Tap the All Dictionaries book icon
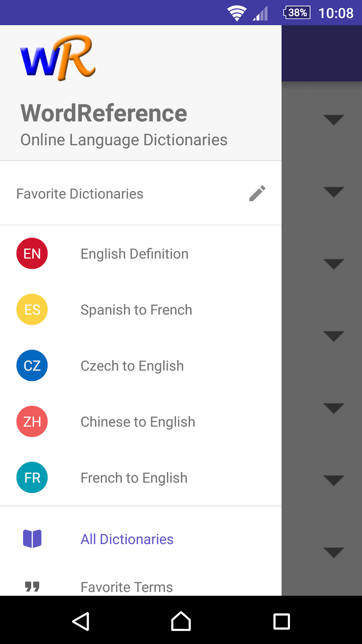This screenshot has height=644, width=362. pos(32,539)
